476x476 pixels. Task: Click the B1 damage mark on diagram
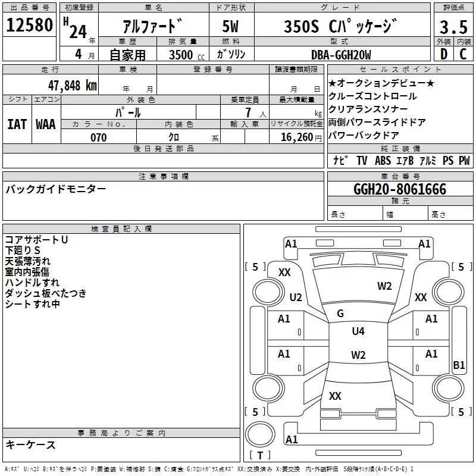[x=459, y=365]
